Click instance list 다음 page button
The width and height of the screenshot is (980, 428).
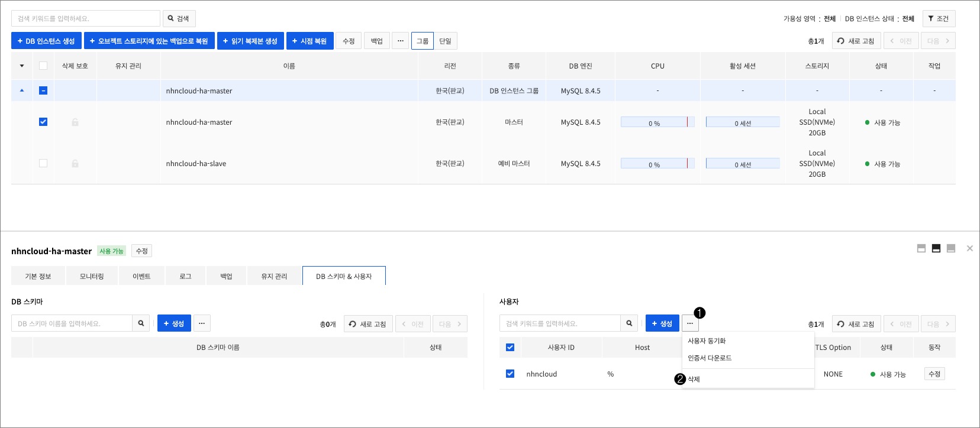(x=938, y=41)
